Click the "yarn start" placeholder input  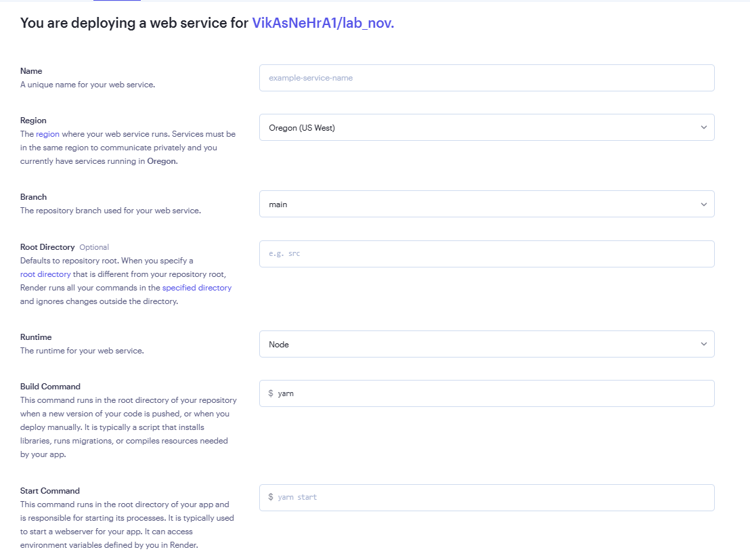pyautogui.click(x=486, y=497)
